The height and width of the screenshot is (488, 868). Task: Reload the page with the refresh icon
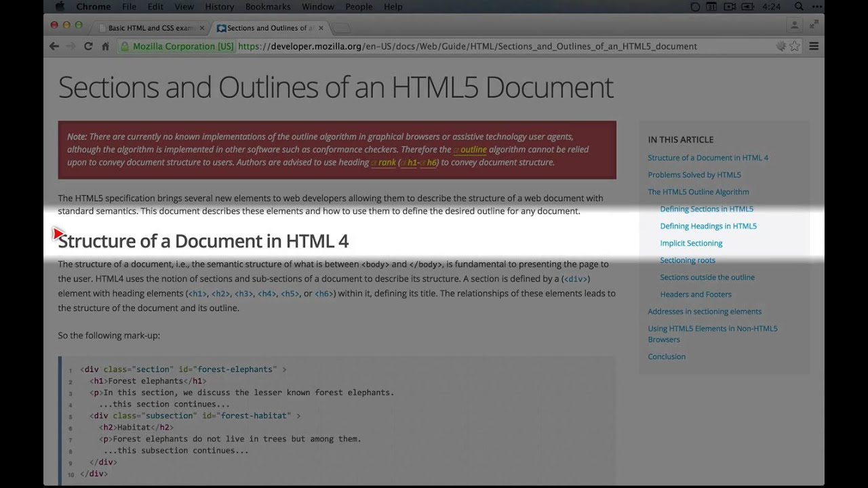88,46
